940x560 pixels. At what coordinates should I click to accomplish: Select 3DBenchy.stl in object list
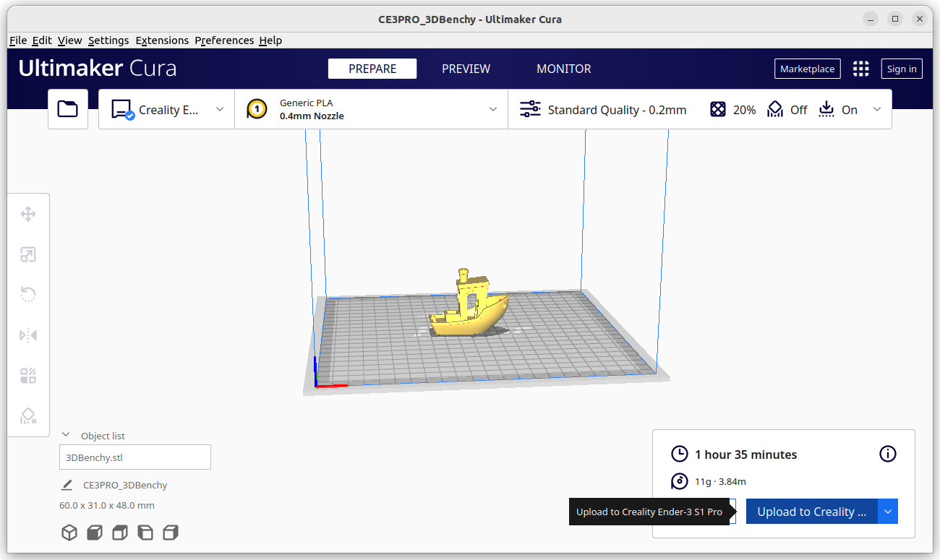(x=135, y=457)
